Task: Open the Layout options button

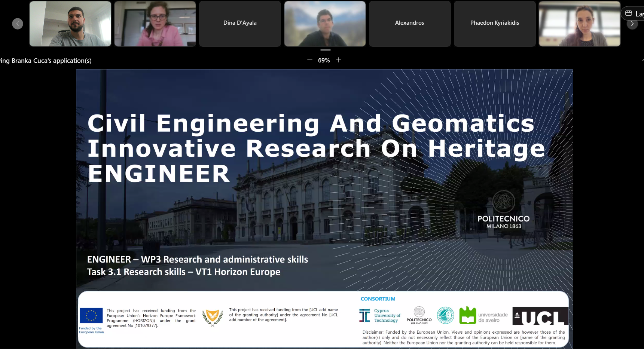Action: tap(634, 13)
